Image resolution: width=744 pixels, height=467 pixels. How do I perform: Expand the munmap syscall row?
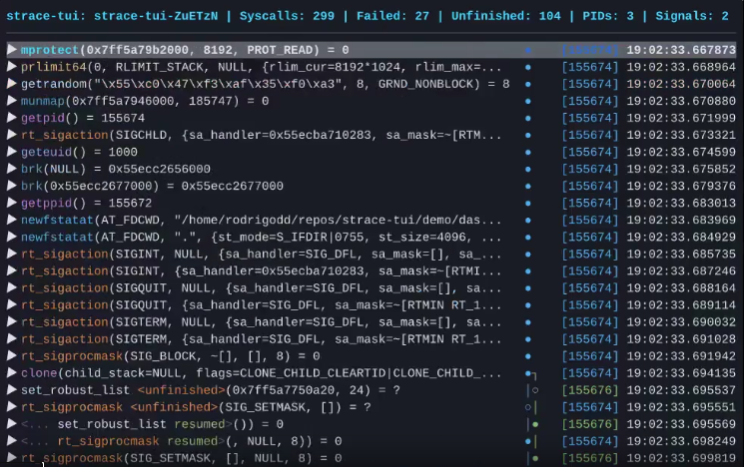coord(12,101)
